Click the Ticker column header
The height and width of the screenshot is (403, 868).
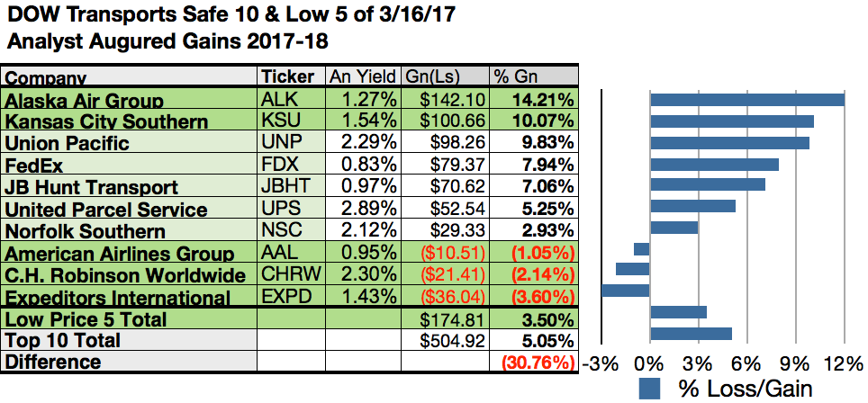coord(291,76)
